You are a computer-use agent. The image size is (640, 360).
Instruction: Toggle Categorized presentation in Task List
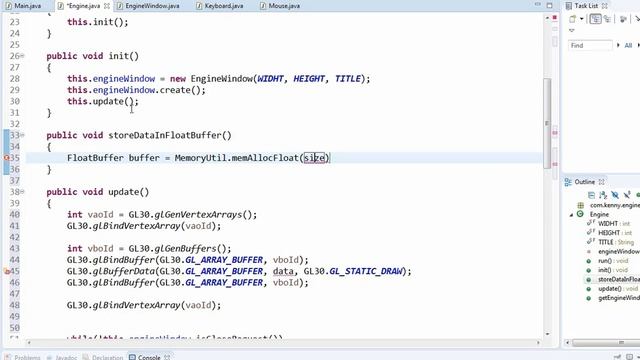click(x=595, y=19)
